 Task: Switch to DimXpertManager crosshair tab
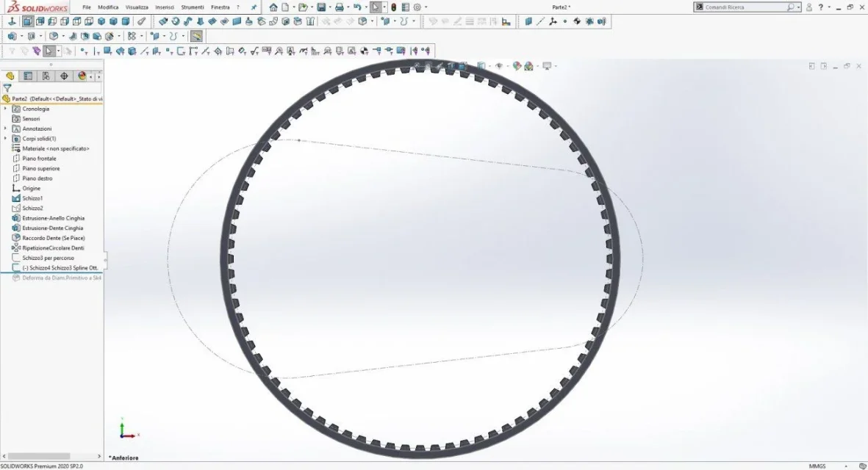point(64,76)
